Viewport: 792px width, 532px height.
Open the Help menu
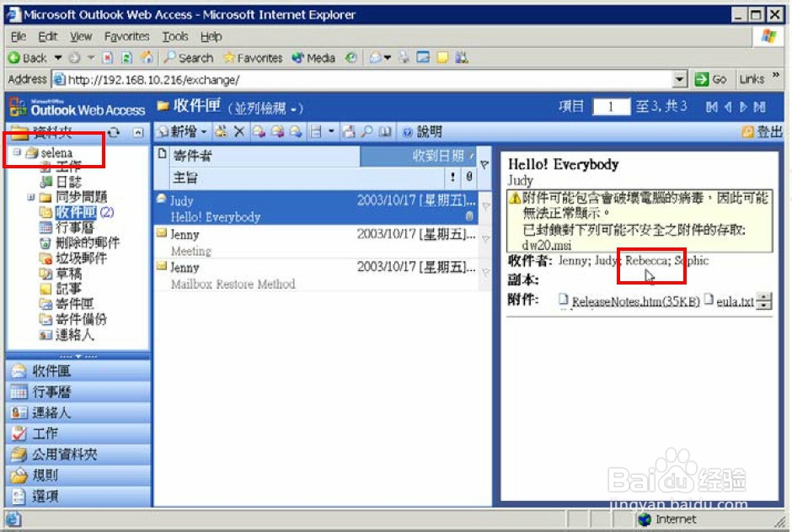coord(211,36)
